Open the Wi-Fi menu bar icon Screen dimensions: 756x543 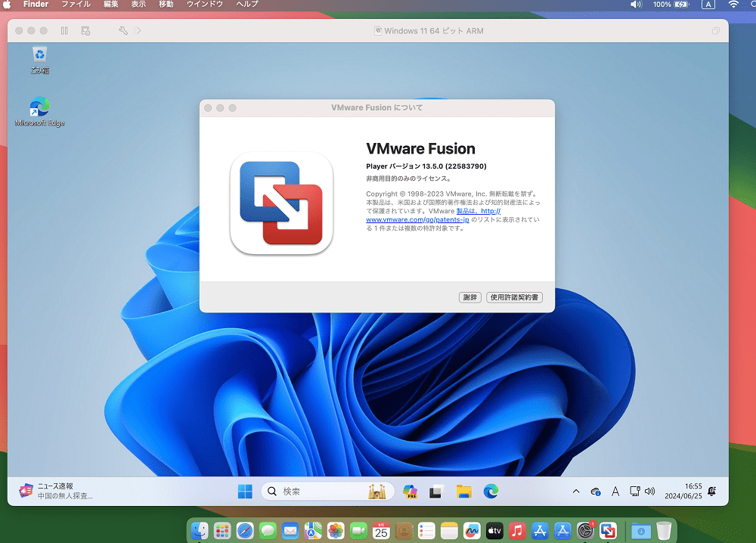click(x=733, y=5)
